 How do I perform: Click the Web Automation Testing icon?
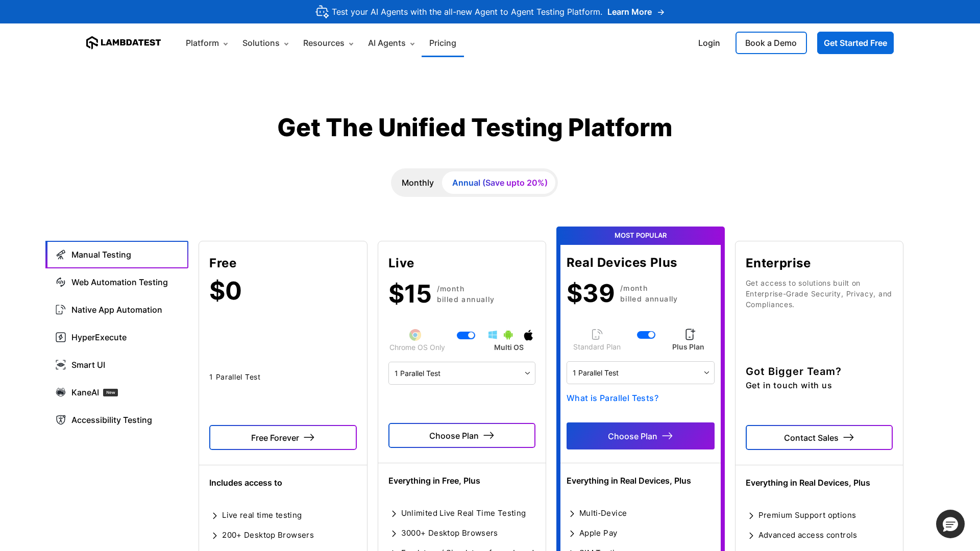point(61,282)
